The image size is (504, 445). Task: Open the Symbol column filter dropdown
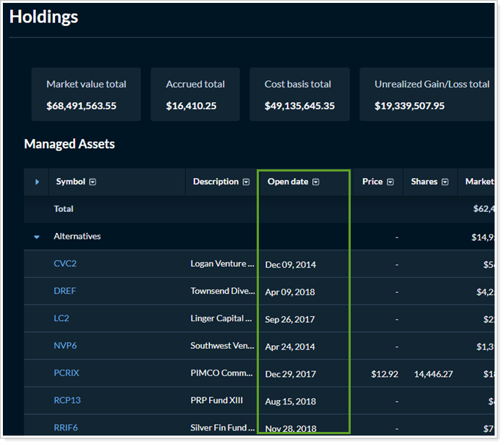[x=93, y=182]
